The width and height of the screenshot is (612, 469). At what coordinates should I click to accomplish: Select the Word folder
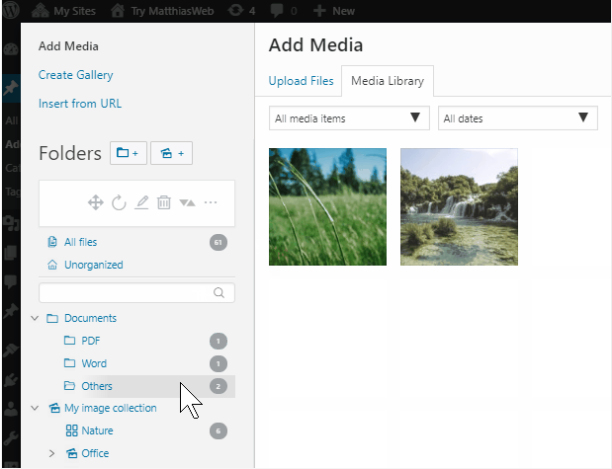coord(94,363)
